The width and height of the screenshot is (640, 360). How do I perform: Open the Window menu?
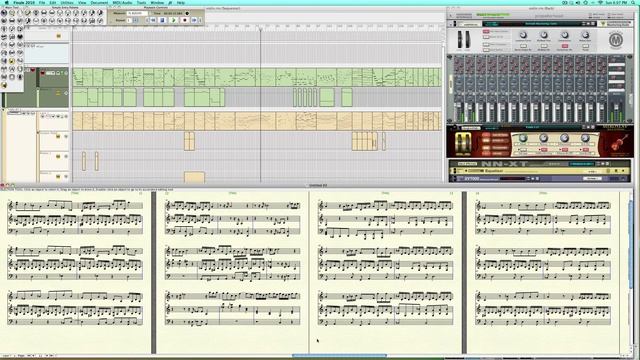pyautogui.click(x=157, y=2)
